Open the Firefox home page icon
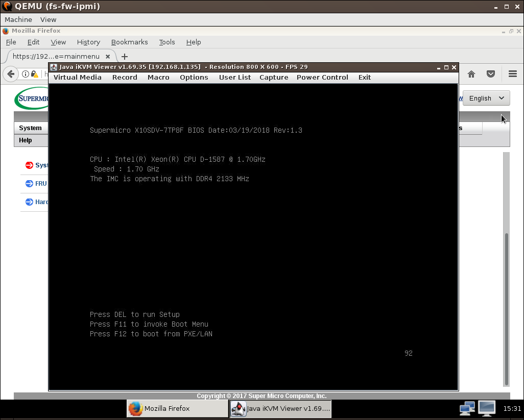The height and width of the screenshot is (420, 524). click(471, 74)
